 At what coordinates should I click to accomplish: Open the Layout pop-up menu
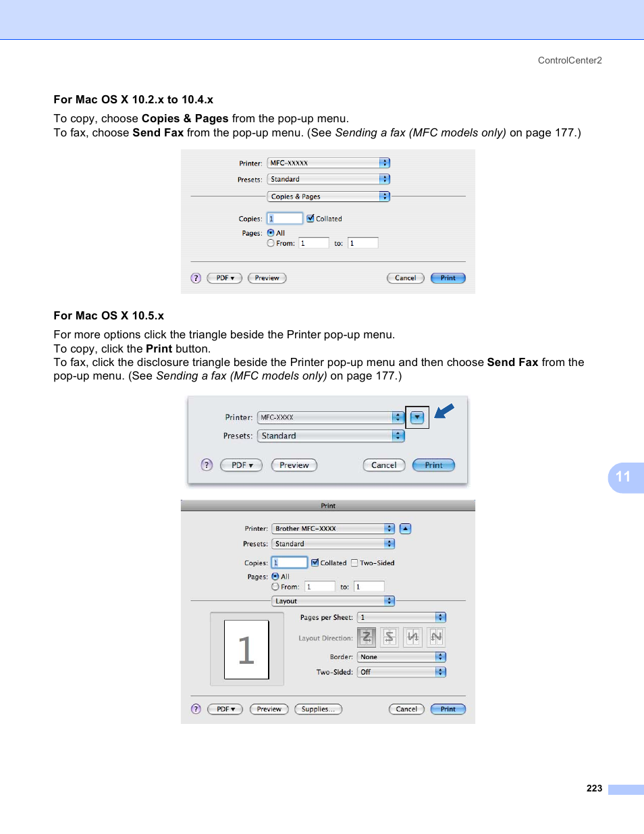(333, 601)
